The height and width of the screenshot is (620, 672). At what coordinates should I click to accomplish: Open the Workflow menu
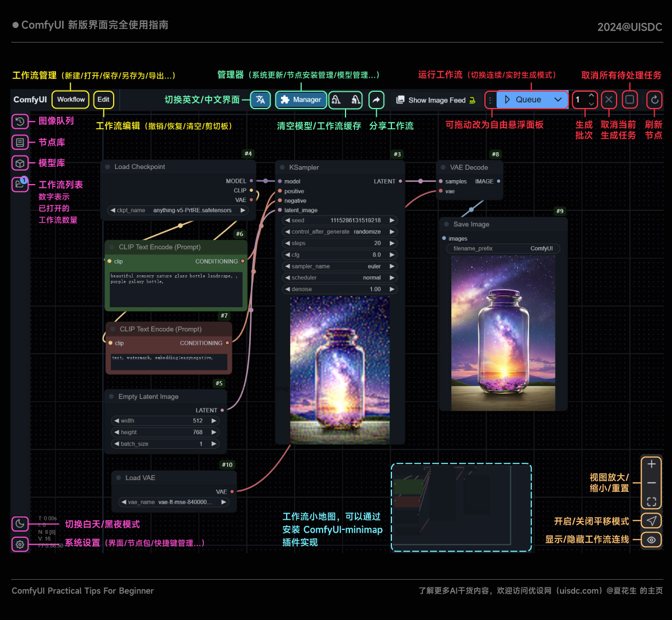71,100
